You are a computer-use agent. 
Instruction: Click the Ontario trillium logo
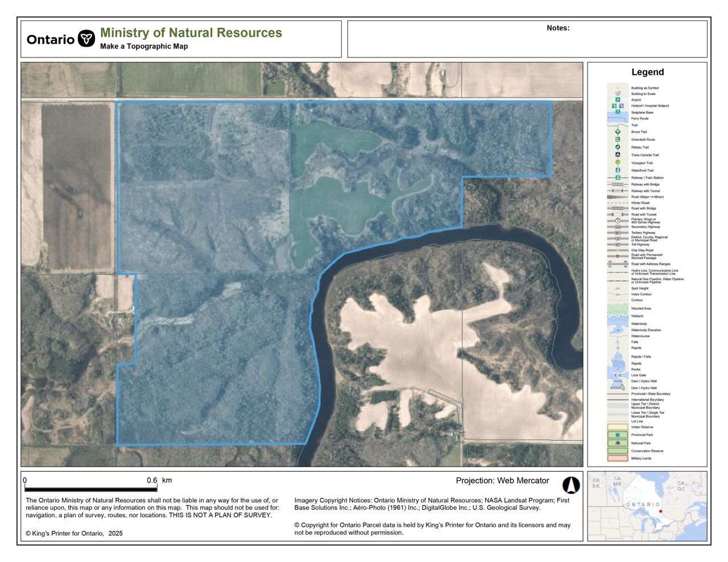[x=86, y=39]
